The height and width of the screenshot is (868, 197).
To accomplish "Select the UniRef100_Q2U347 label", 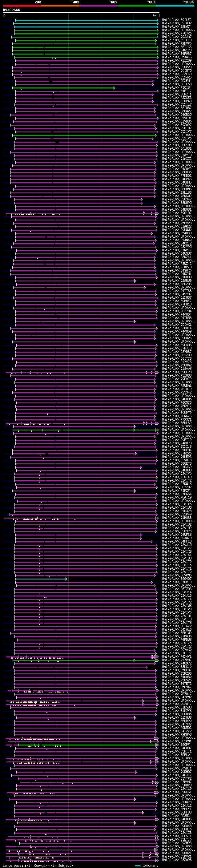I will 177,199.
